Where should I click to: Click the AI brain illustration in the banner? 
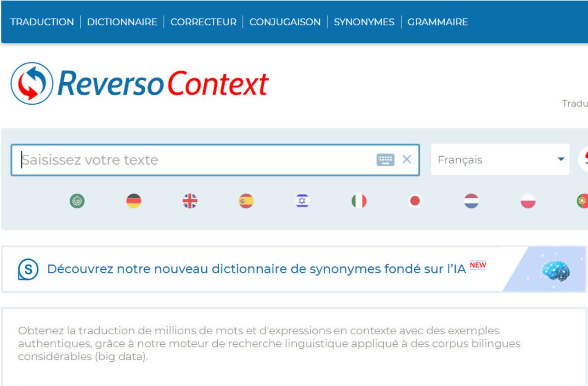[x=555, y=271]
